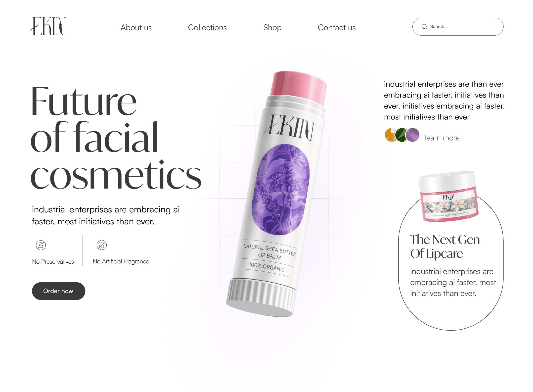Click the No Artificial Fragrance label
This screenshot has width=533, height=392.
pyautogui.click(x=121, y=261)
